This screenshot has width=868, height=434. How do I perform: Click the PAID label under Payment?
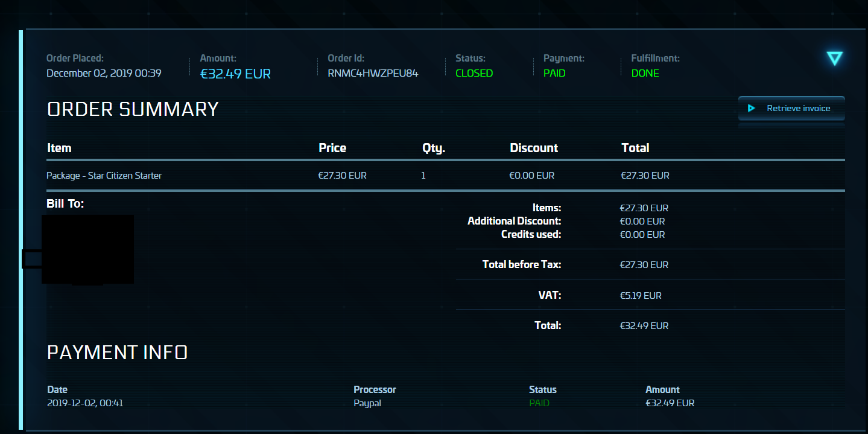[x=554, y=73]
